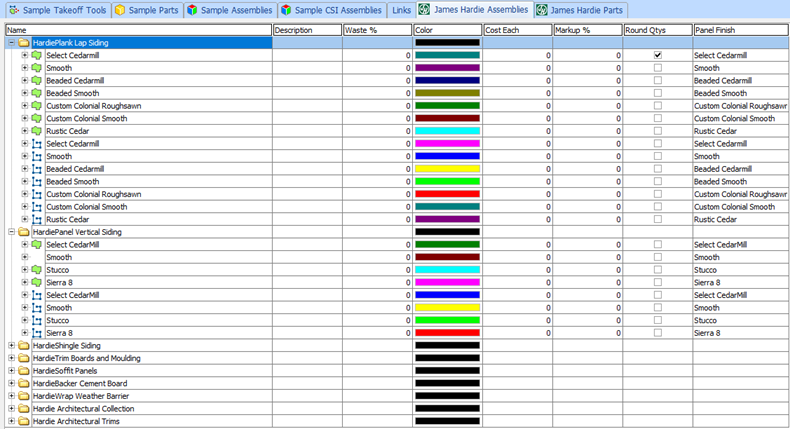The width and height of the screenshot is (790, 429).
Task: Expand the Hardie Architectural Collection folder
Action: click(11, 408)
